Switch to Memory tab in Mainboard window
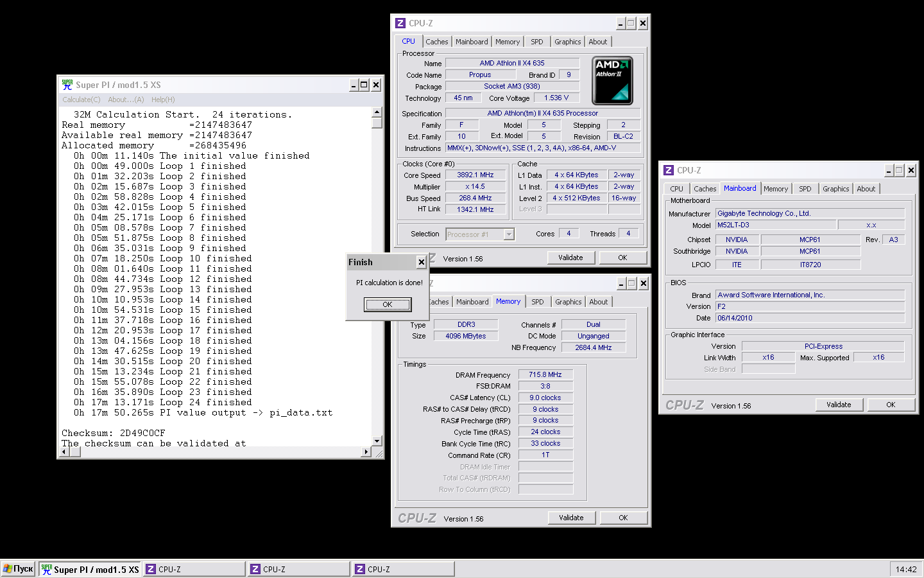The height and width of the screenshot is (578, 924). click(x=776, y=189)
